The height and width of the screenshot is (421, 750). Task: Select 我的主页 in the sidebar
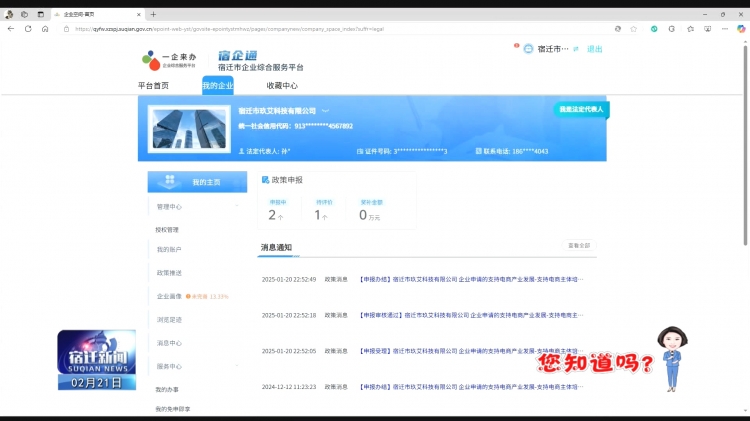pyautogui.click(x=197, y=182)
